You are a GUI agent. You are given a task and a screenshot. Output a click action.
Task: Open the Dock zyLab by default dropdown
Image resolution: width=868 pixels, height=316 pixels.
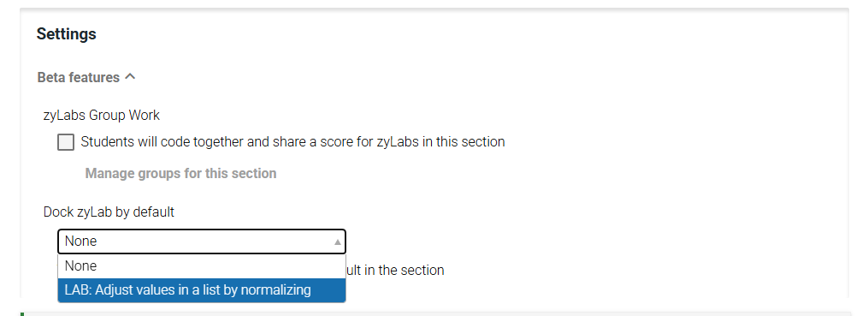coord(202,241)
